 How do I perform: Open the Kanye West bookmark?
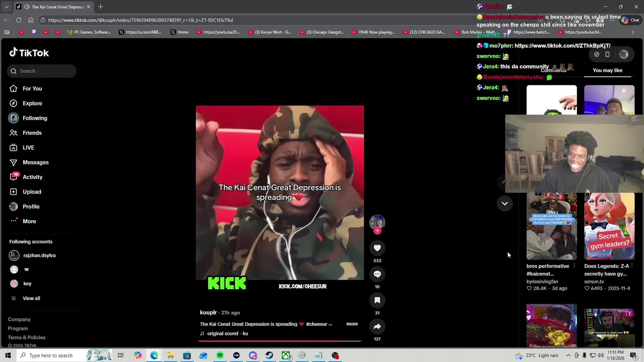click(x=269, y=32)
